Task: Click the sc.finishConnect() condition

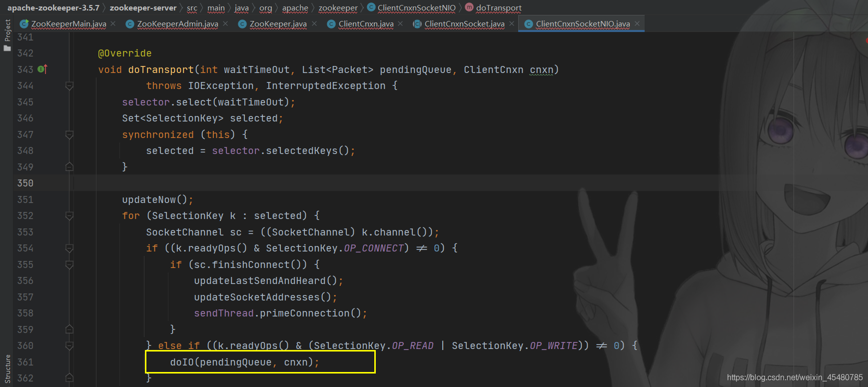Action: [251, 264]
